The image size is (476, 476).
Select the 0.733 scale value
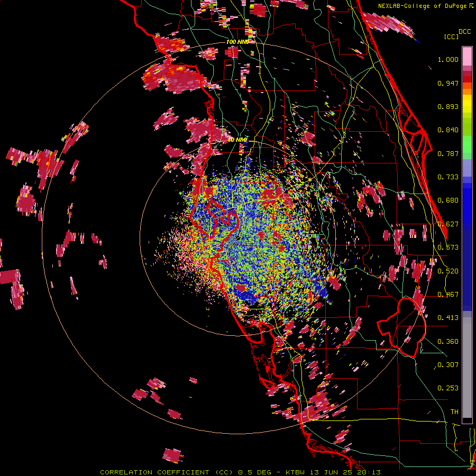(448, 177)
